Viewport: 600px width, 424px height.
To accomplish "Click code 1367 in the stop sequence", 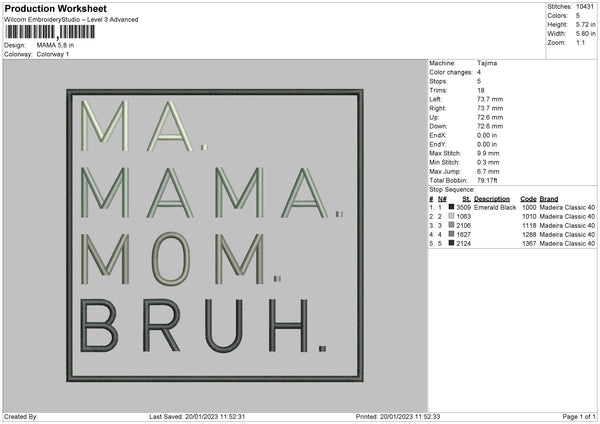I will pos(529,243).
